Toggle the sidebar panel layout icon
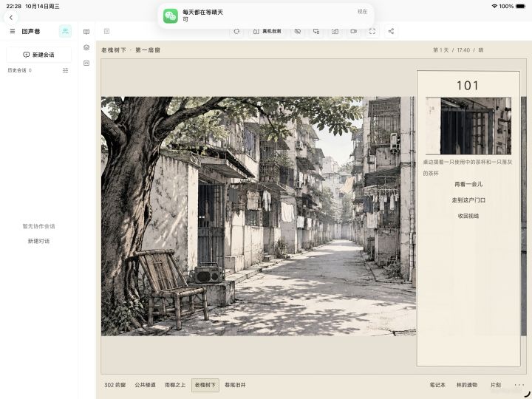This screenshot has width=532, height=399. [x=106, y=31]
